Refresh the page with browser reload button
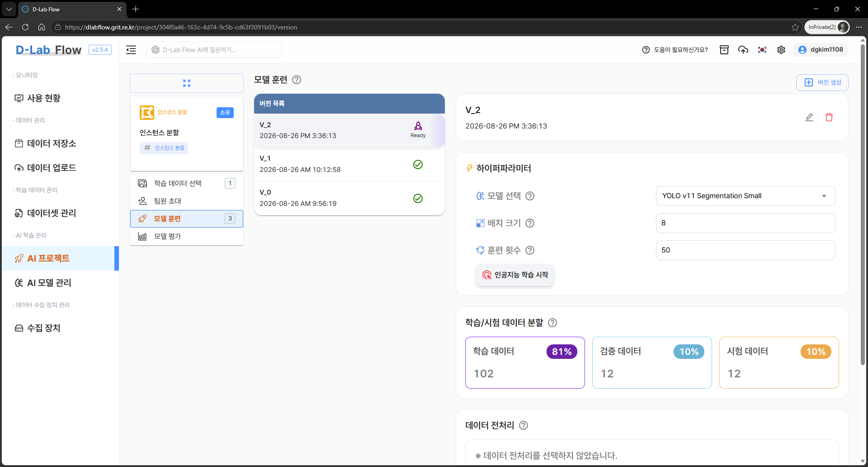 coord(25,27)
